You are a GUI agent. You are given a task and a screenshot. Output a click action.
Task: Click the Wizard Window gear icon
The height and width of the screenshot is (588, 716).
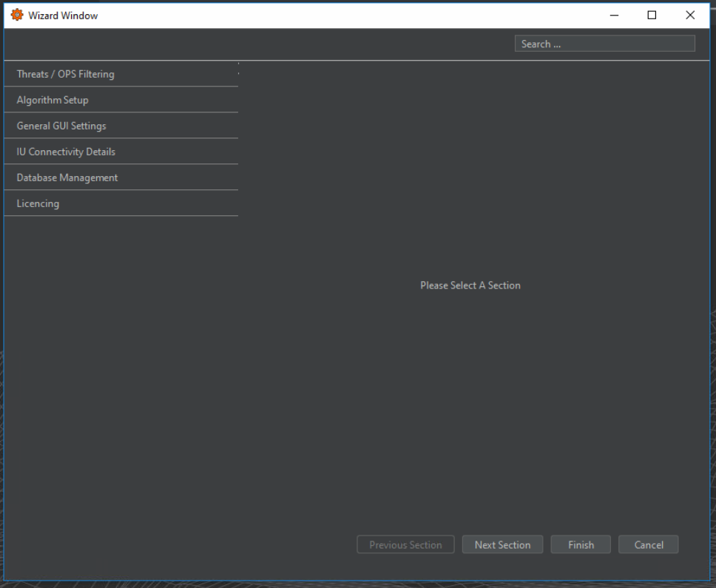[16, 16]
